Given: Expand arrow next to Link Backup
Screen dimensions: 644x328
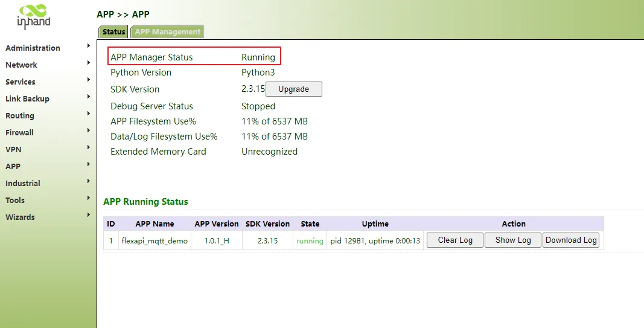Looking at the screenshot, I should tap(88, 97).
